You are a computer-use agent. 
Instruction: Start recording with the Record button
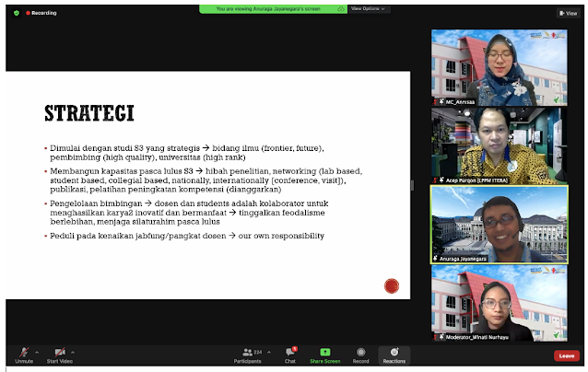pos(360,355)
